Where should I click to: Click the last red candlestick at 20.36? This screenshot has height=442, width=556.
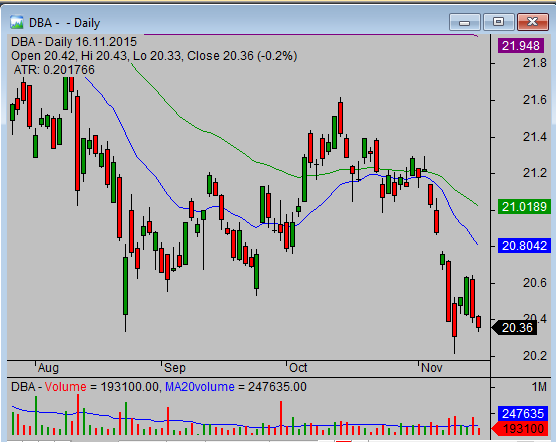pyautogui.click(x=479, y=322)
